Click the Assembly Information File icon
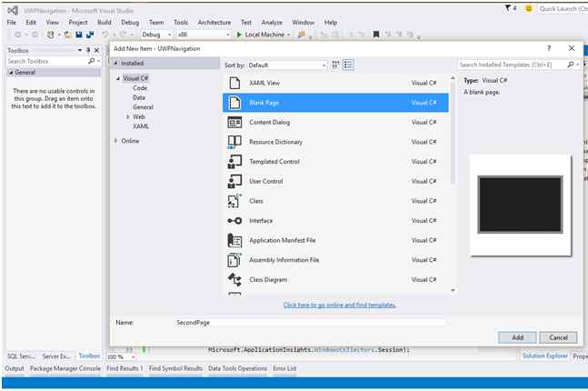 tap(234, 260)
